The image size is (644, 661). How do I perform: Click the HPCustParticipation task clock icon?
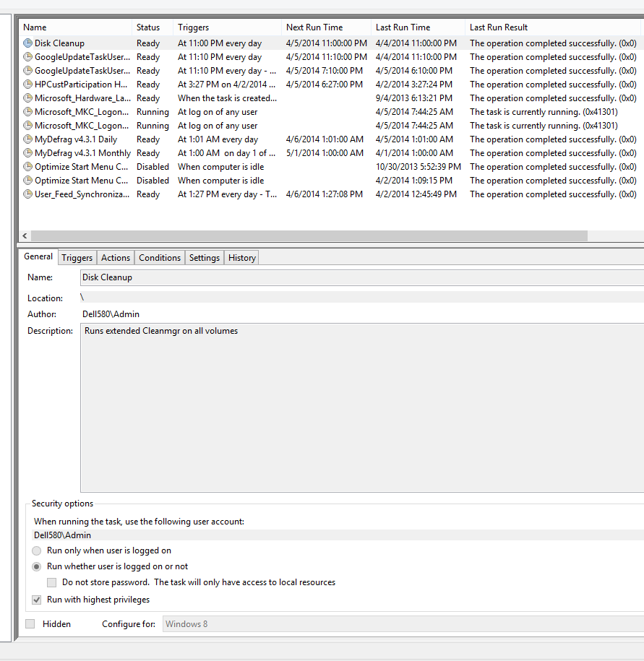(27, 85)
